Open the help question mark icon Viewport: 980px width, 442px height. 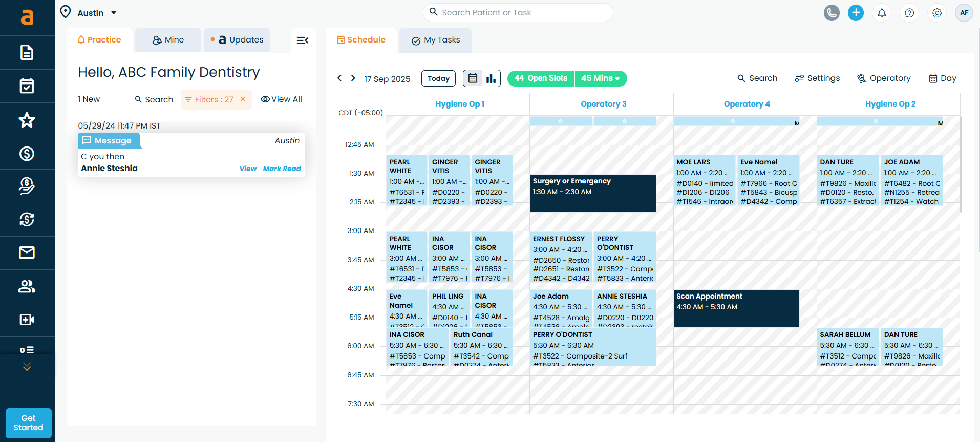tap(909, 13)
